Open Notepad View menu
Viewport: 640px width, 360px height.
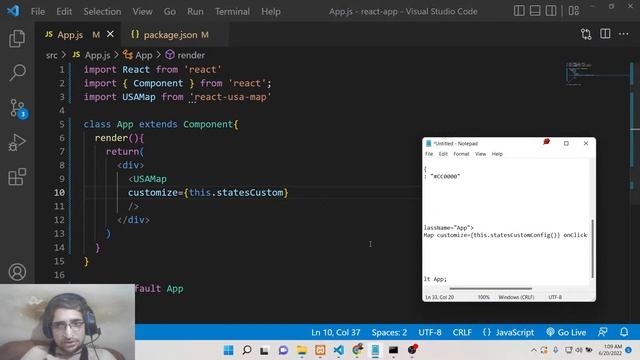(480, 154)
